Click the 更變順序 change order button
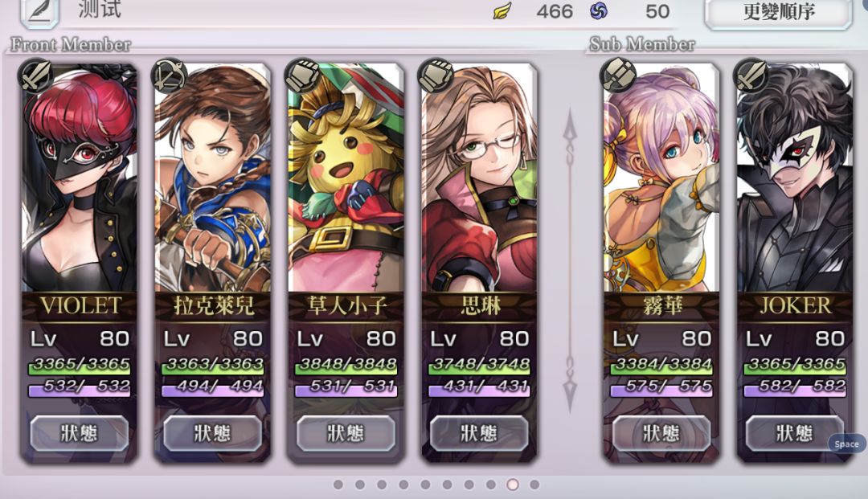 coord(778,12)
